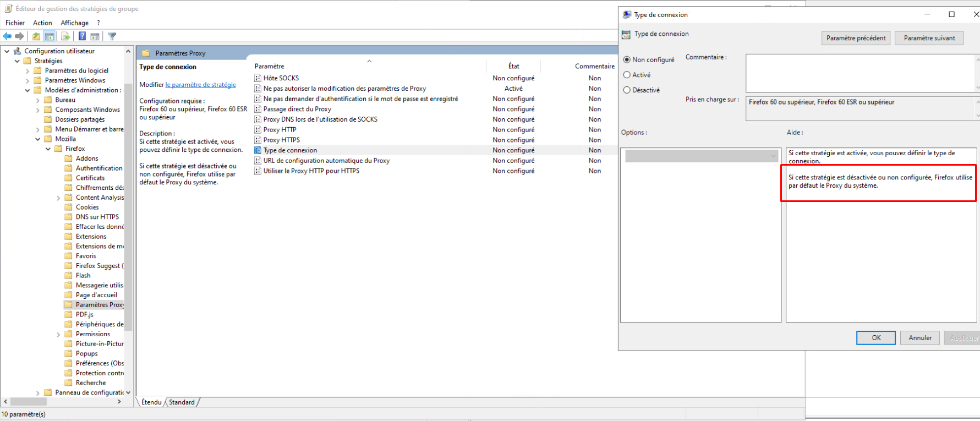Click the Proxy HTTPS policy setting icon
980x421 pixels.
pos(258,140)
